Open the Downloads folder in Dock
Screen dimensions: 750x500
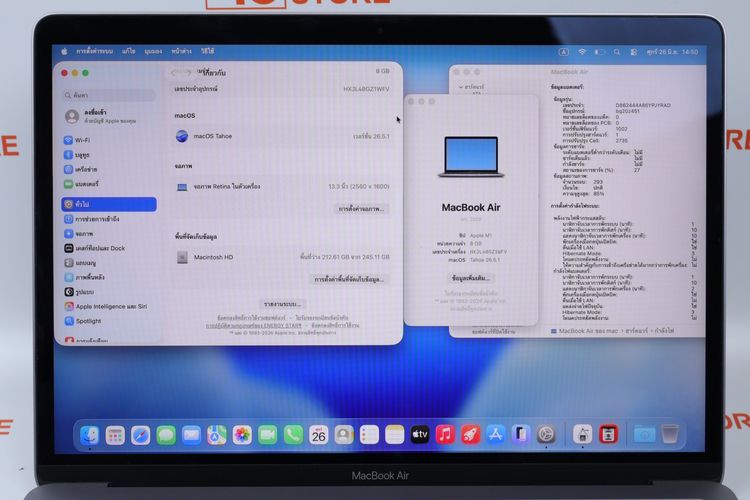644,435
